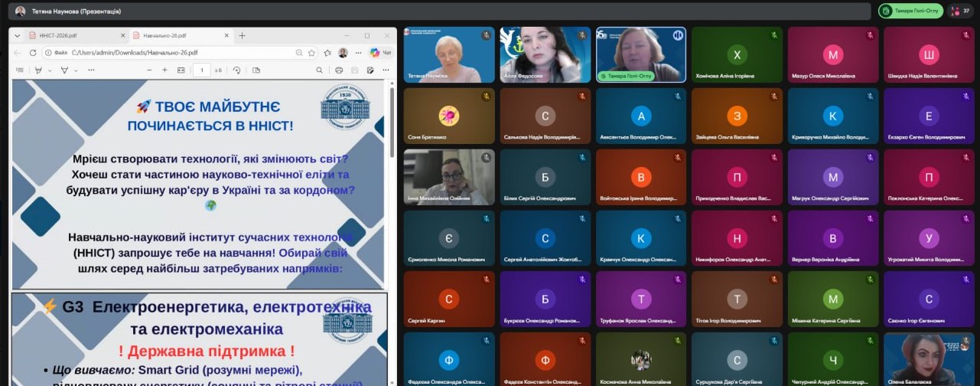Open participants list showing 37
This screenshot has height=386, width=980.
pos(960,11)
